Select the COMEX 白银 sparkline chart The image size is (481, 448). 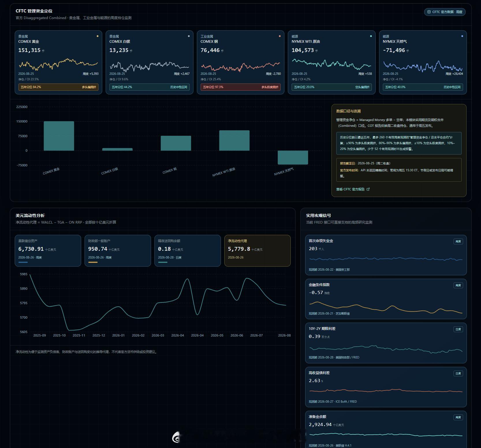tap(150, 66)
